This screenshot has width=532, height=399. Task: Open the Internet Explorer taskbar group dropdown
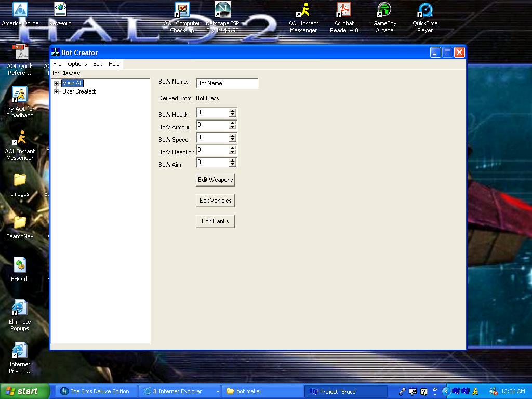click(x=218, y=392)
